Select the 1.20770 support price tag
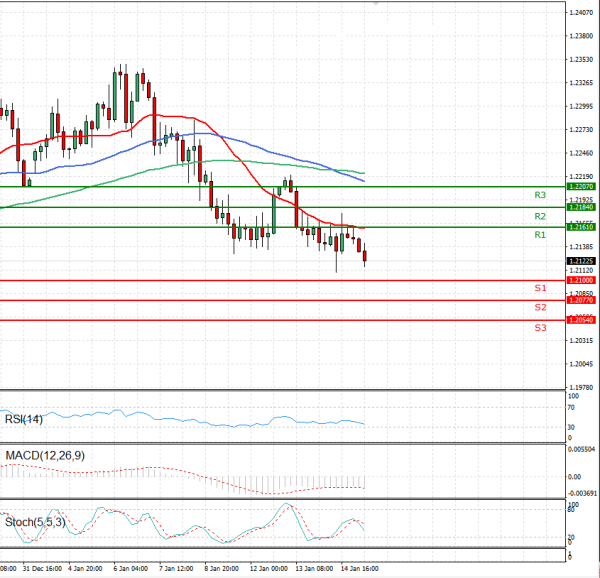Image resolution: width=600 pixels, height=578 pixels. pyautogui.click(x=581, y=300)
